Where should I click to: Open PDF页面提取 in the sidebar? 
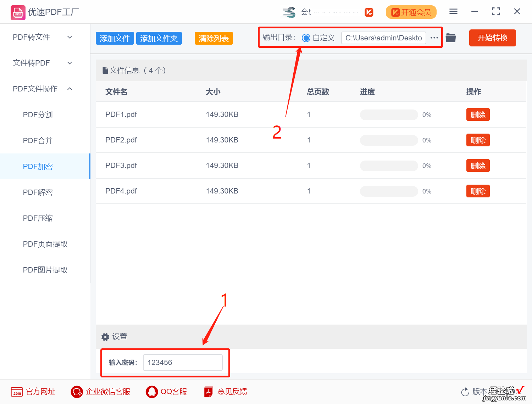(x=45, y=244)
